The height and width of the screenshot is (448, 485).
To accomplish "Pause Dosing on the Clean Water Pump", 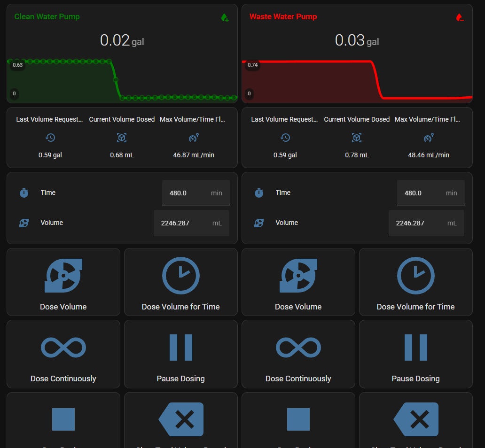I will pos(181,354).
